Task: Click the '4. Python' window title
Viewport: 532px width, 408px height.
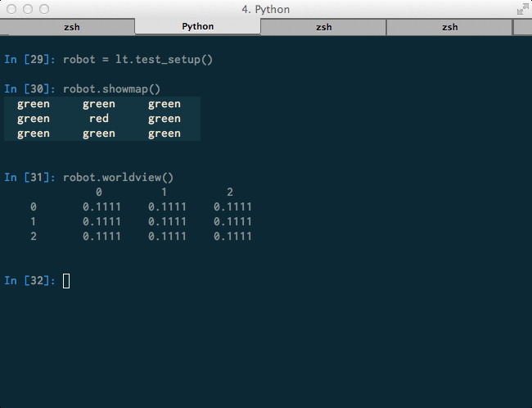Action: tap(266, 10)
